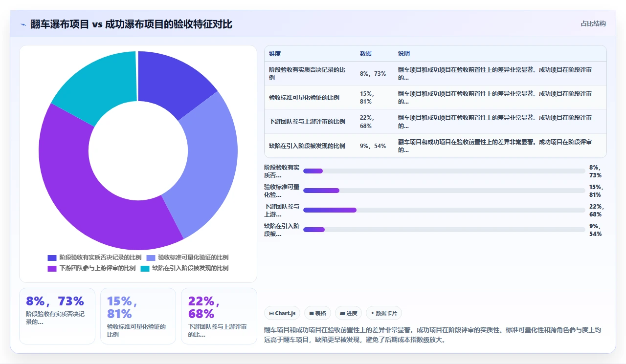Image resolution: width=626 pixels, height=364 pixels.
Task: Click the 15%, 81% data card
Action: (x=138, y=316)
